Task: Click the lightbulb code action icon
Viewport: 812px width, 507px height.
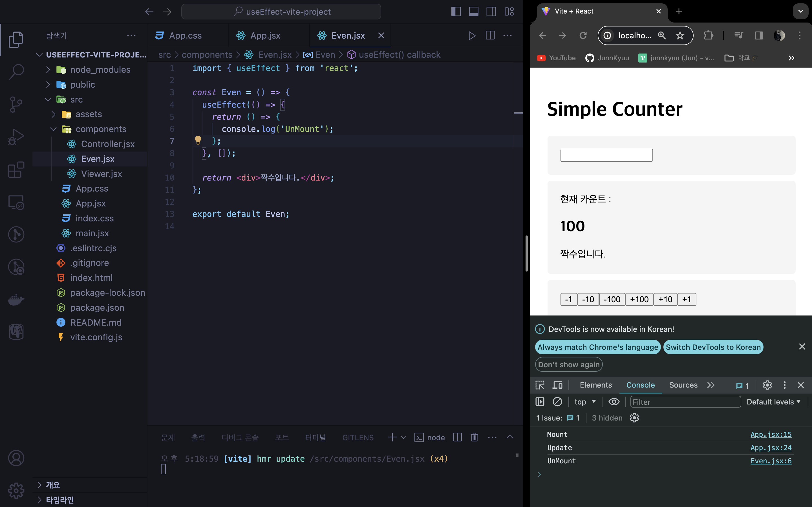Action: coord(198,141)
